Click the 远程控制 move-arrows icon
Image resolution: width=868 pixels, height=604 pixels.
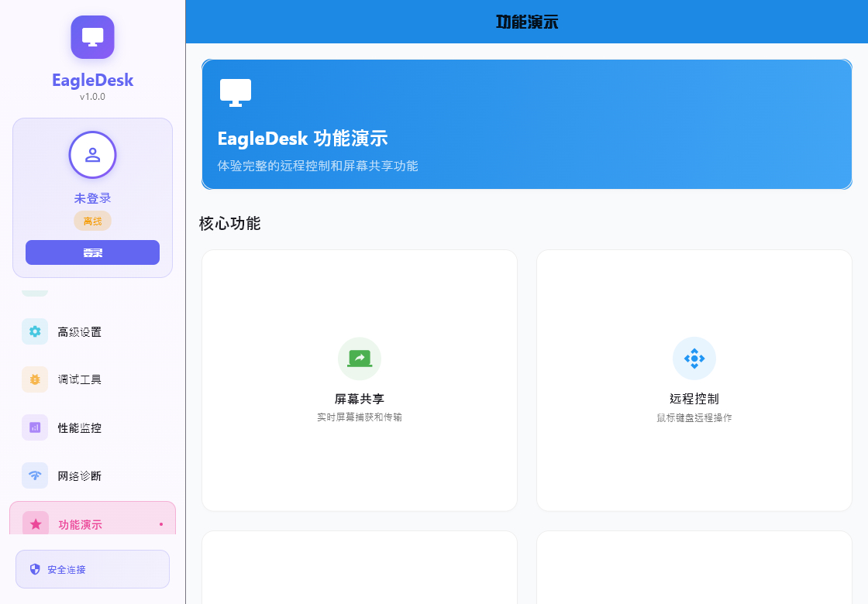click(x=694, y=358)
